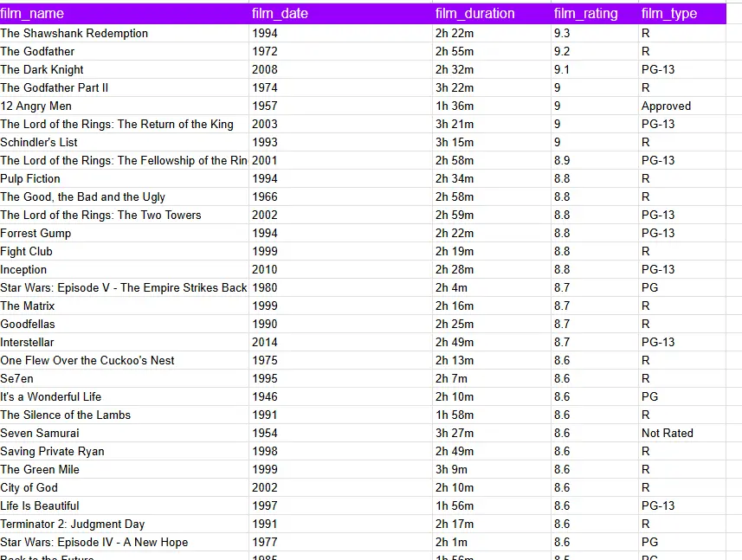Viewport: 742px width, 560px height.
Task: Select duration '2h 4m' of Empire Strikes Back
Action: 492,287
